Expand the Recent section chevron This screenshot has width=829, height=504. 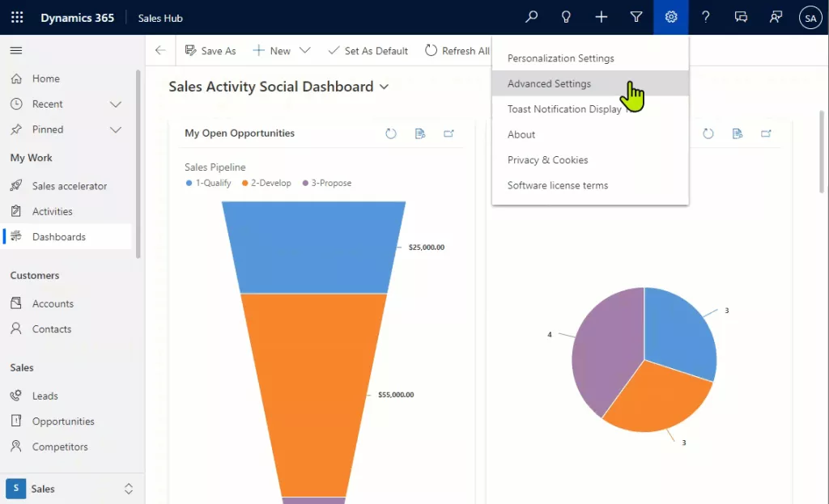[116, 104]
